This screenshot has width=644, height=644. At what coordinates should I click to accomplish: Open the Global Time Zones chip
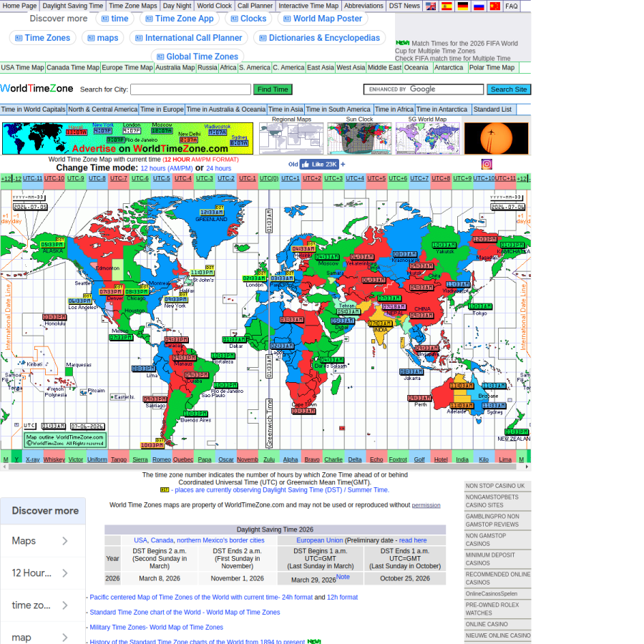coord(197,57)
